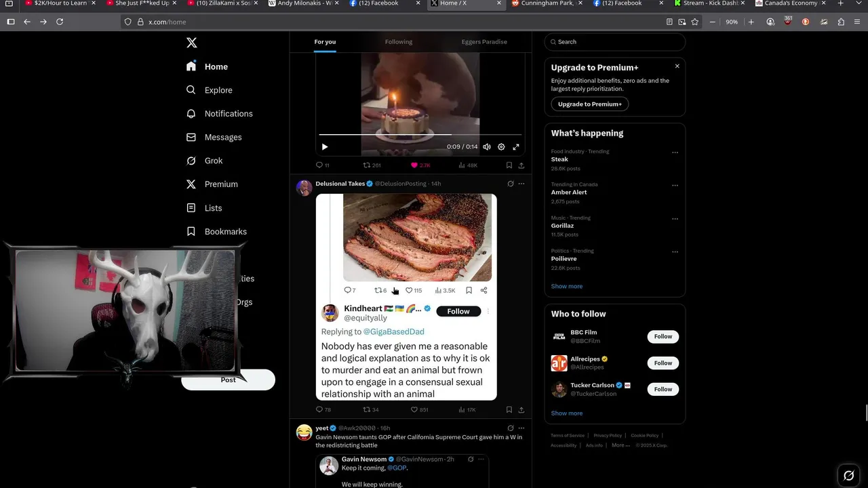Share the video post
This screenshot has width=868, height=488.
coord(521,165)
